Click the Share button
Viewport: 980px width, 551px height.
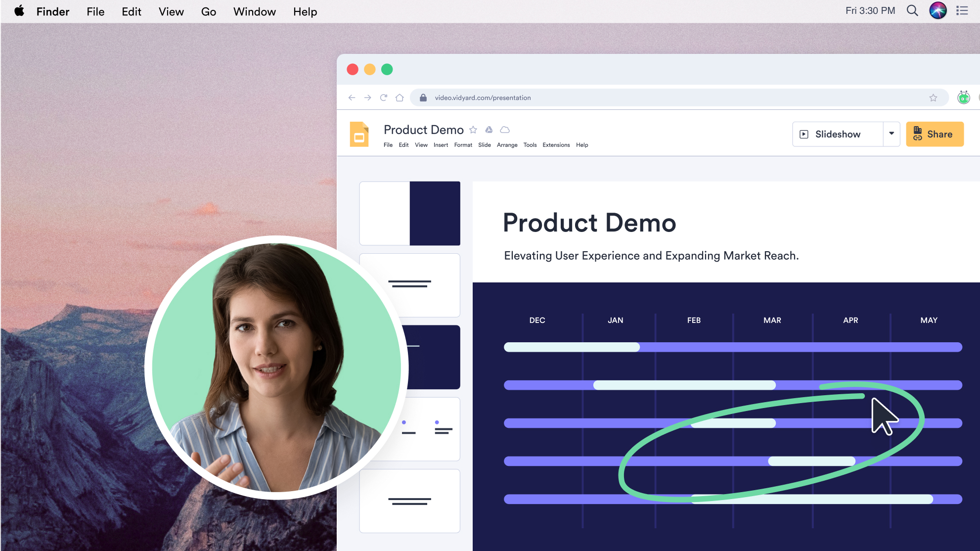pos(935,134)
